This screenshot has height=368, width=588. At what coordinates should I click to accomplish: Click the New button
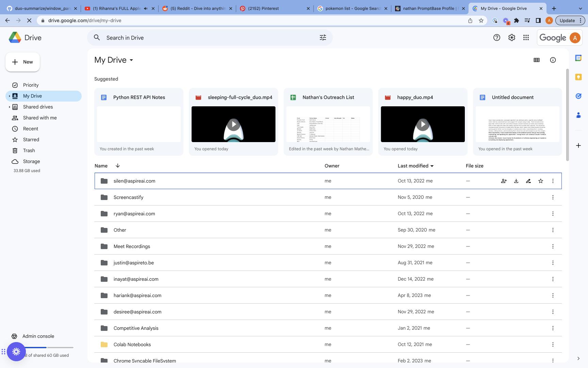(22, 62)
